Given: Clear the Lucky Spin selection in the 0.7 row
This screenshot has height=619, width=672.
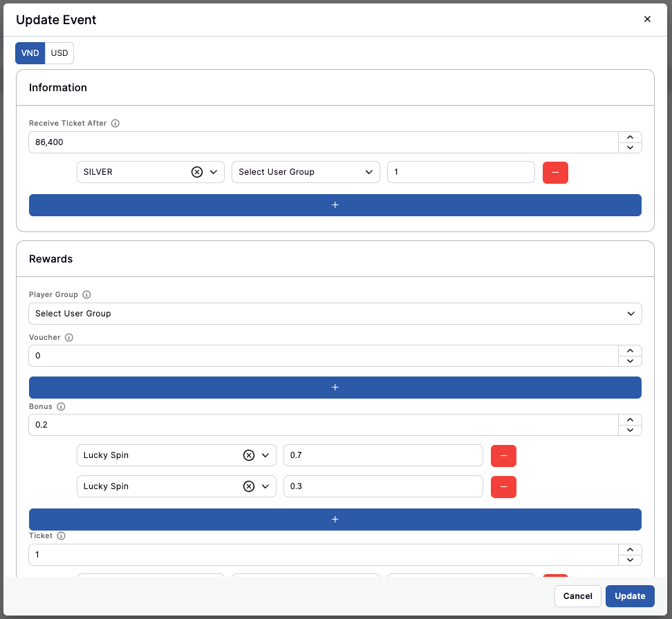Looking at the screenshot, I should (249, 456).
